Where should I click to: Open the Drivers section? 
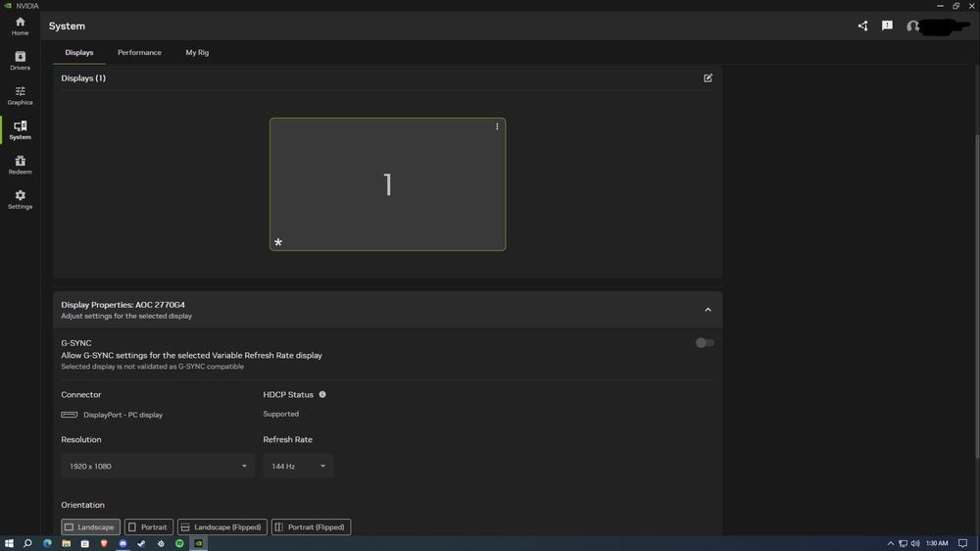click(x=20, y=61)
